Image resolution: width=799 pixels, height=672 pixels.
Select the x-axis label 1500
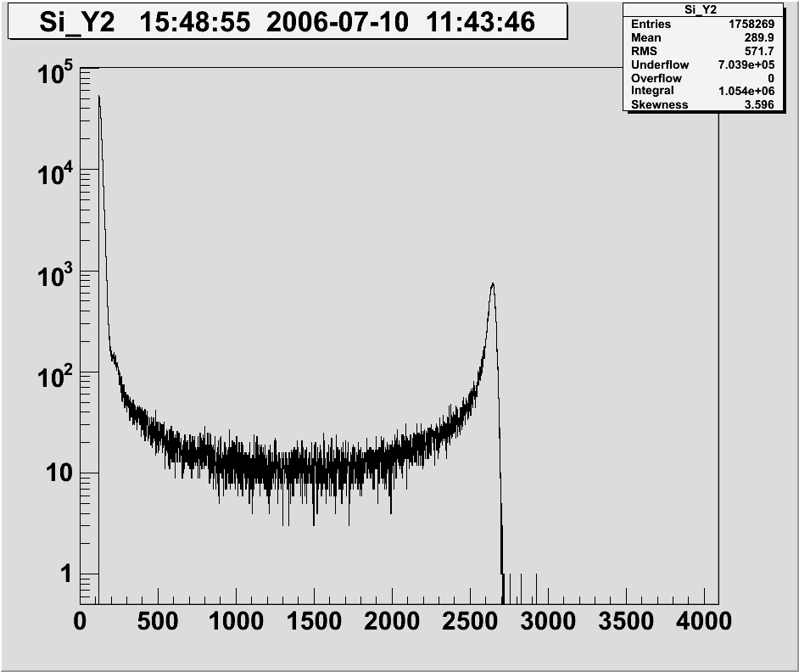click(314, 622)
